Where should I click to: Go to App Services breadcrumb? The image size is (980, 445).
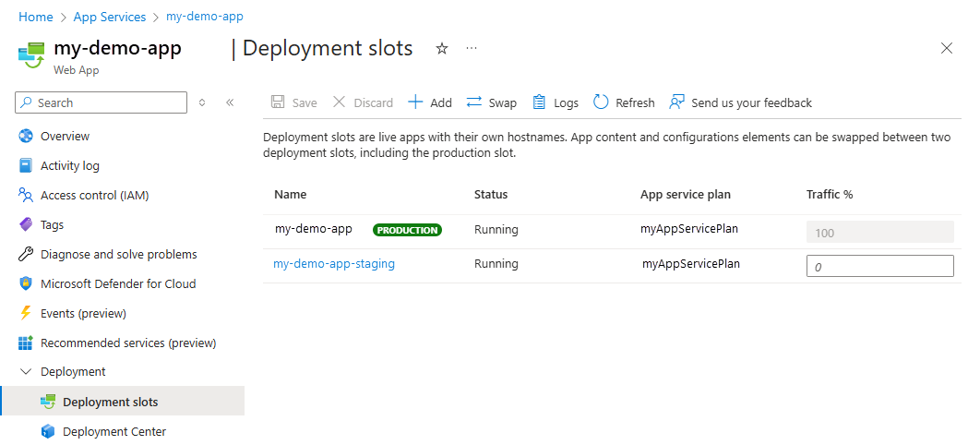click(109, 17)
